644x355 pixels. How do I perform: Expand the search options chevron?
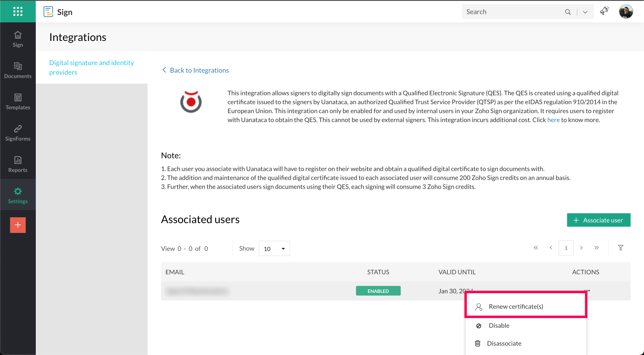585,12
